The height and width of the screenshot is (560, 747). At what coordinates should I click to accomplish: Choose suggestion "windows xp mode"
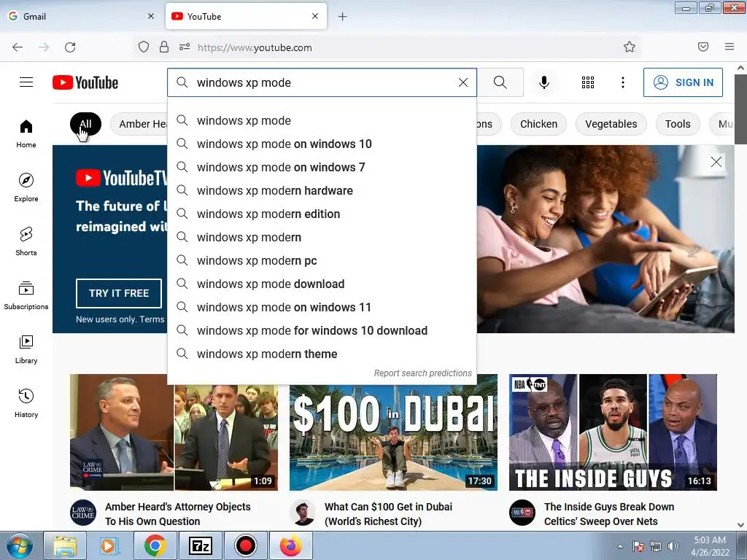tap(322, 120)
